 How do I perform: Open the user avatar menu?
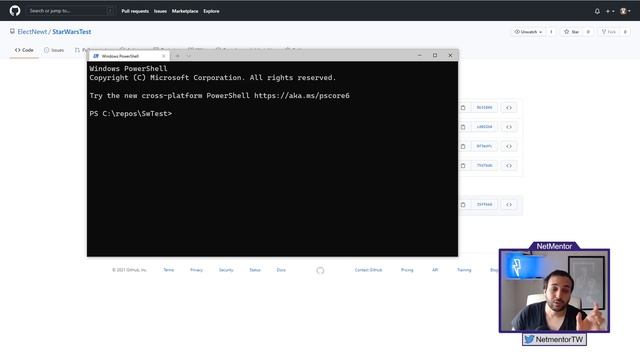[x=625, y=11]
